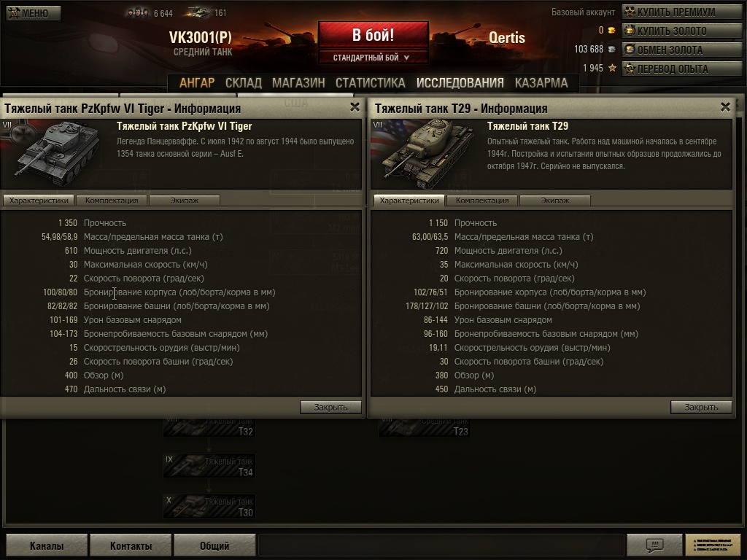Close the Tiger information window with X
Viewport: 747px width, 560px height.
355,107
